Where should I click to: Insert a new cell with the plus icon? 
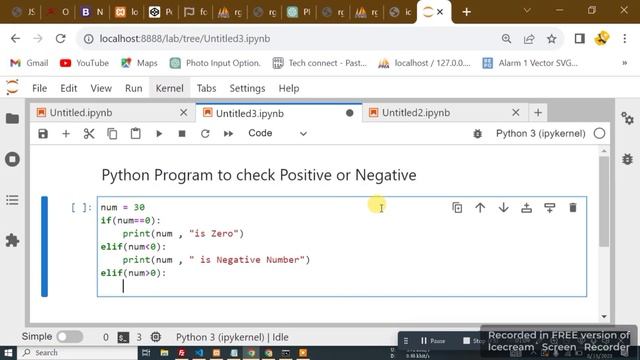pyautogui.click(x=66, y=133)
